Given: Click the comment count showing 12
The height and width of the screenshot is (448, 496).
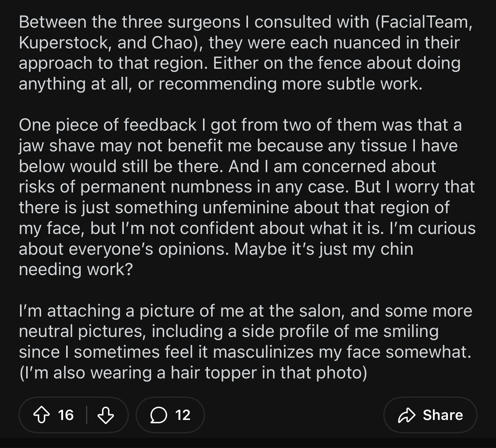Looking at the screenshot, I should (183, 415).
